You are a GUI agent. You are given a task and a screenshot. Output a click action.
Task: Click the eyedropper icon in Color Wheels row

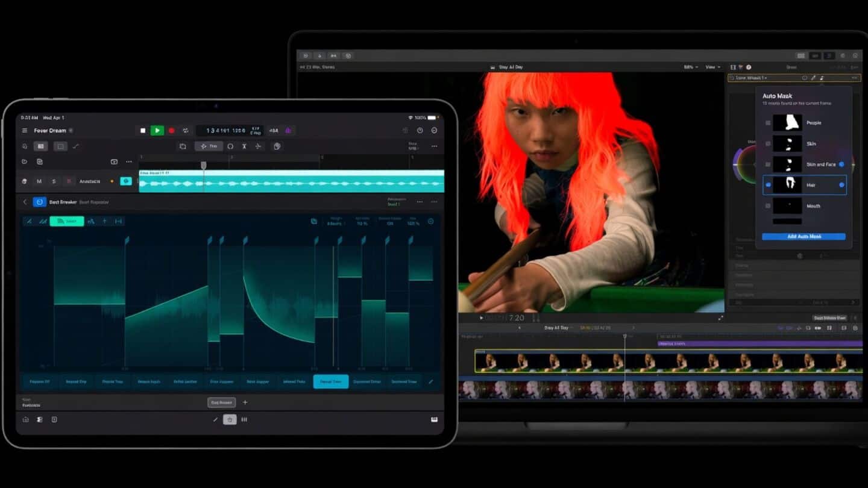click(x=813, y=78)
